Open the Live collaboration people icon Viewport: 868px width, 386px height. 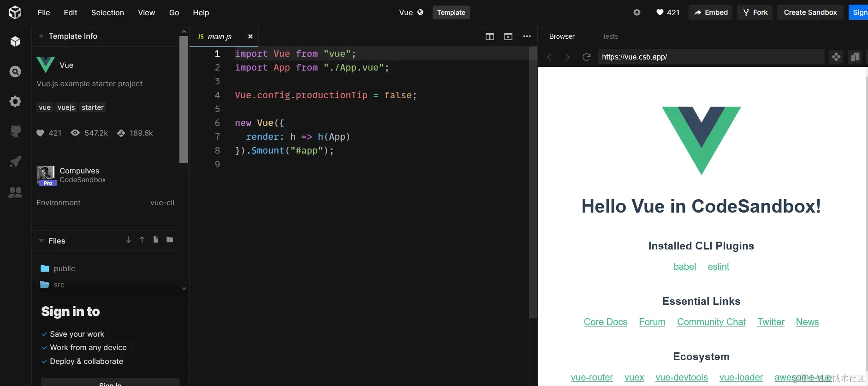(x=15, y=192)
